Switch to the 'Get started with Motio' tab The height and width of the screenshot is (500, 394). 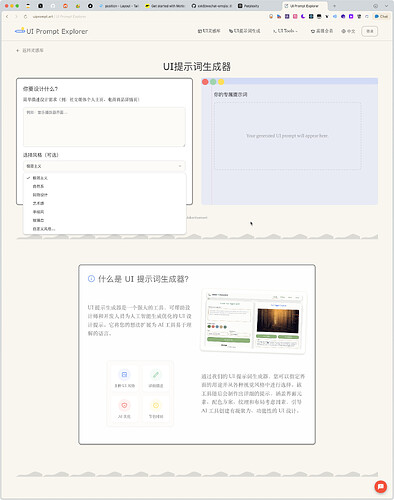165,6
